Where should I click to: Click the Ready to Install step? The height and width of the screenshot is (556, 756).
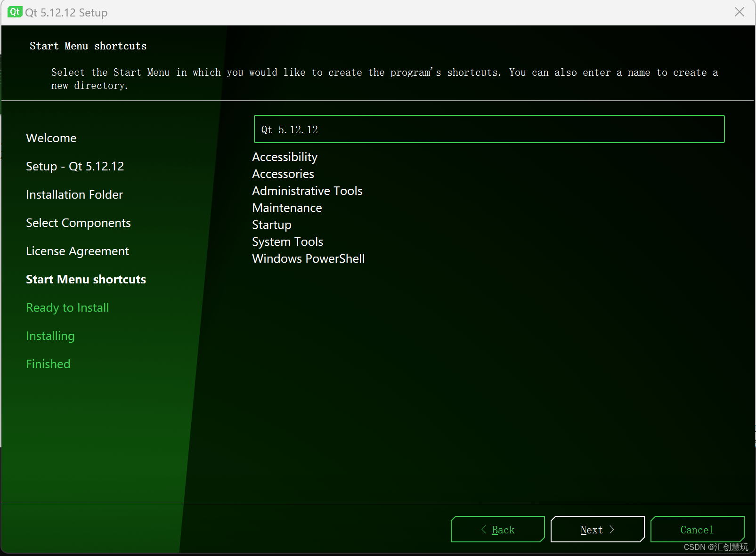(67, 308)
